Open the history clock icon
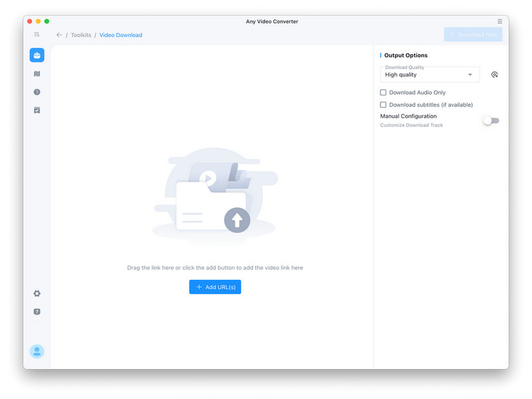532x399 pixels. pyautogui.click(x=37, y=92)
